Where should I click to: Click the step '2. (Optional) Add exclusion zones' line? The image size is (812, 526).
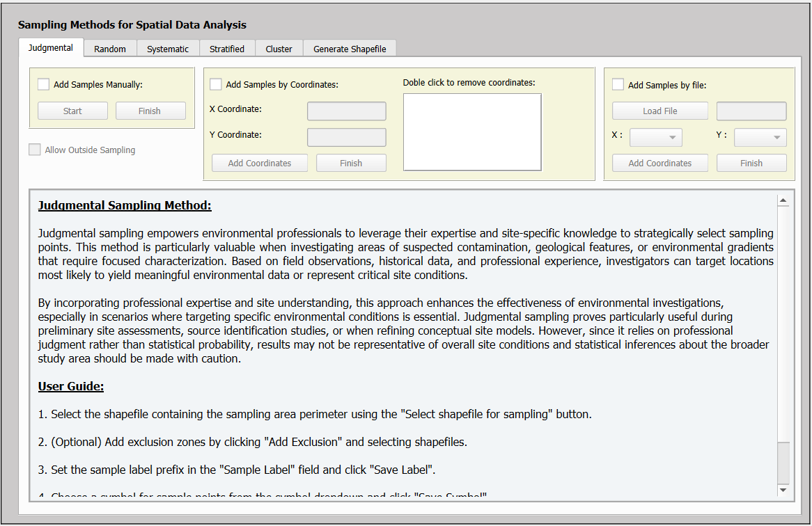253,443
